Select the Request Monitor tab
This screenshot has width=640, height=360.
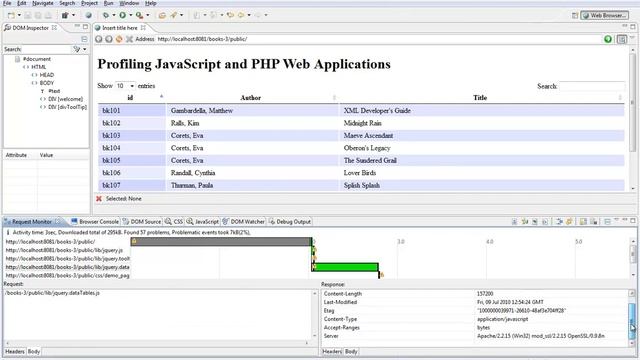pyautogui.click(x=31, y=222)
